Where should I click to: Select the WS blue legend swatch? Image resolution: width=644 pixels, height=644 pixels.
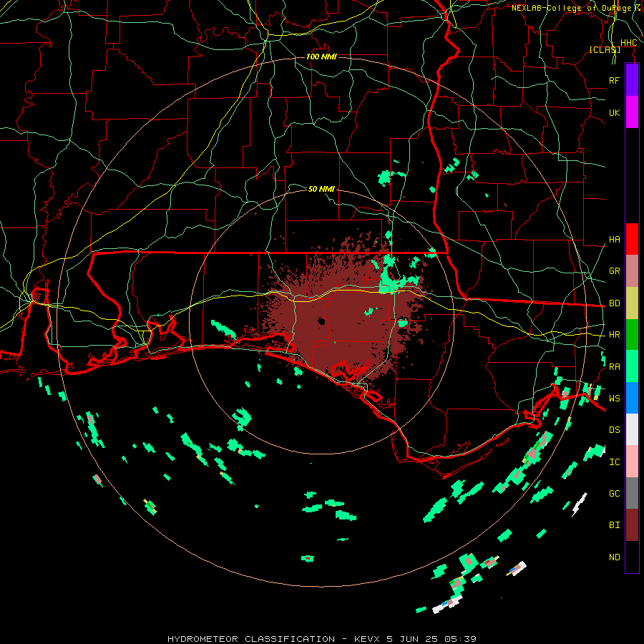coord(632,398)
